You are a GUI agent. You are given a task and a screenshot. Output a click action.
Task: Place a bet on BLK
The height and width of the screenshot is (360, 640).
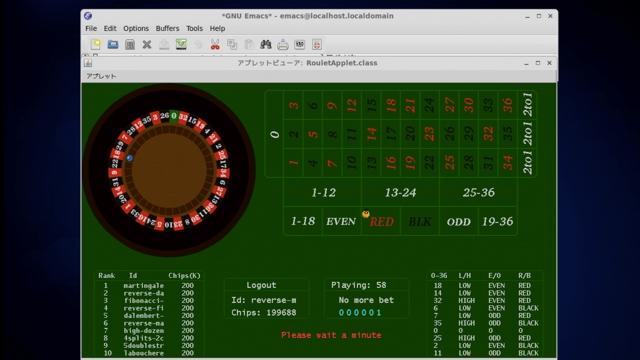click(420, 222)
